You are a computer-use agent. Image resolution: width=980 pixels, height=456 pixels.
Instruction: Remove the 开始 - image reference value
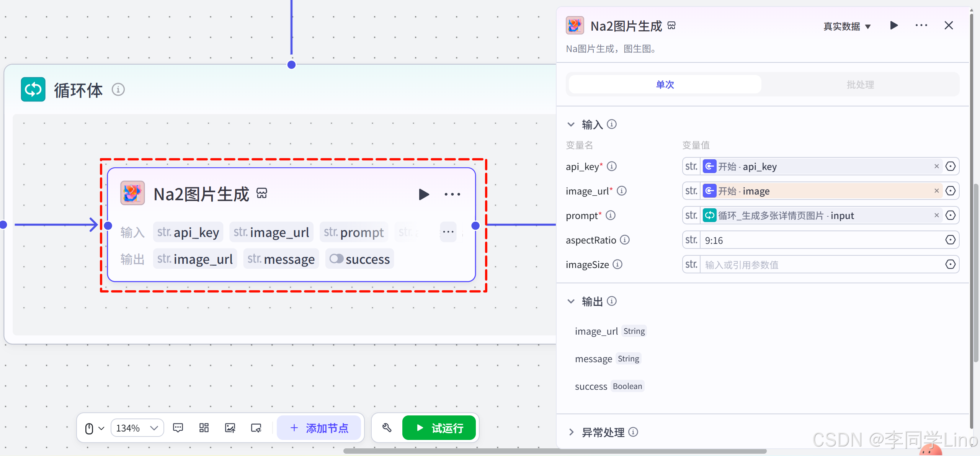[936, 191]
